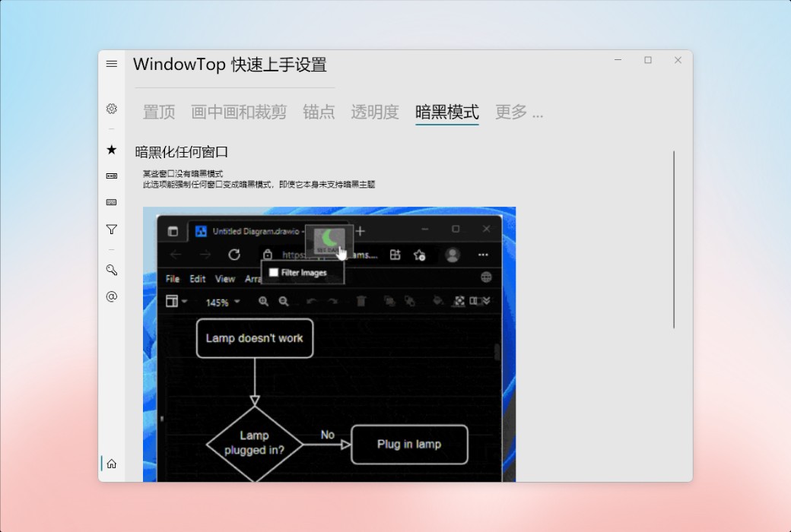Click the 暗黑化任何窗口 heading
The image size is (791, 532).
tap(182, 152)
